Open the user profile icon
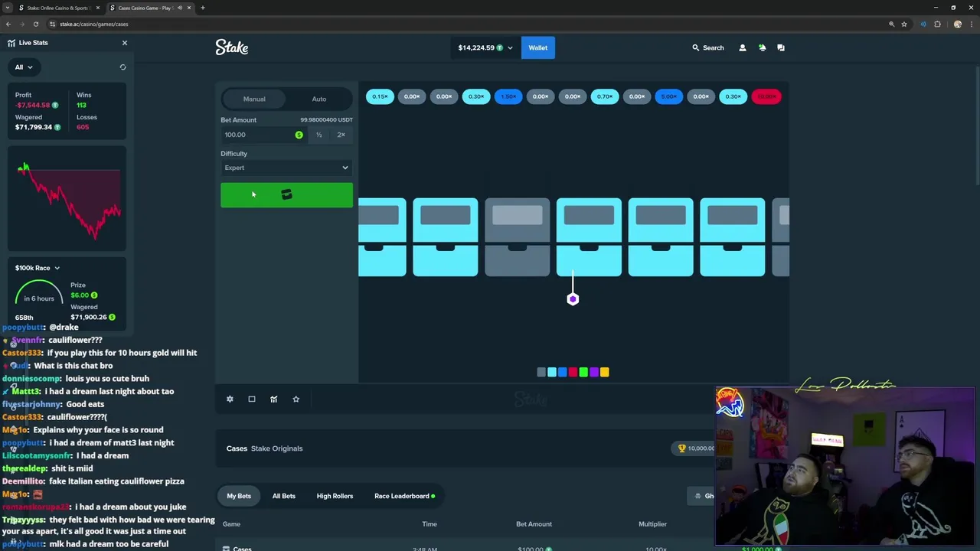This screenshot has width=980, height=551. [742, 47]
